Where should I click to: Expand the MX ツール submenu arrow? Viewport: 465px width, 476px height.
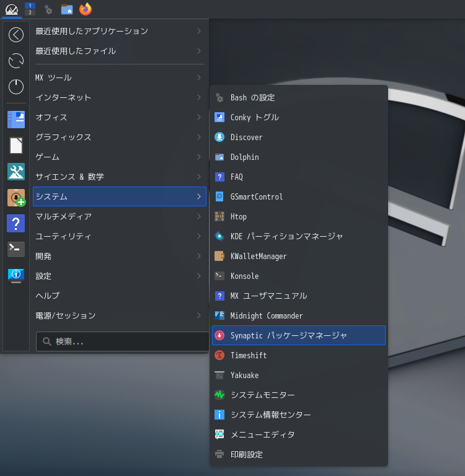click(x=199, y=77)
